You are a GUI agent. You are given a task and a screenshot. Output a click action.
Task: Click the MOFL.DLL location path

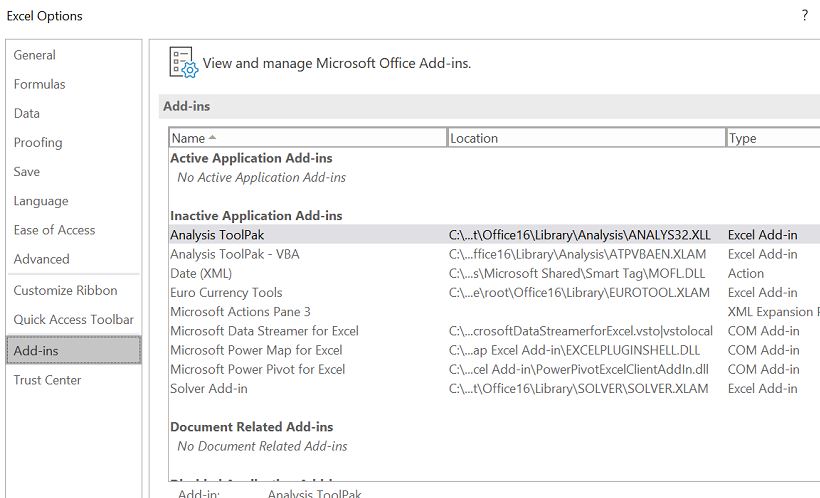tap(577, 274)
